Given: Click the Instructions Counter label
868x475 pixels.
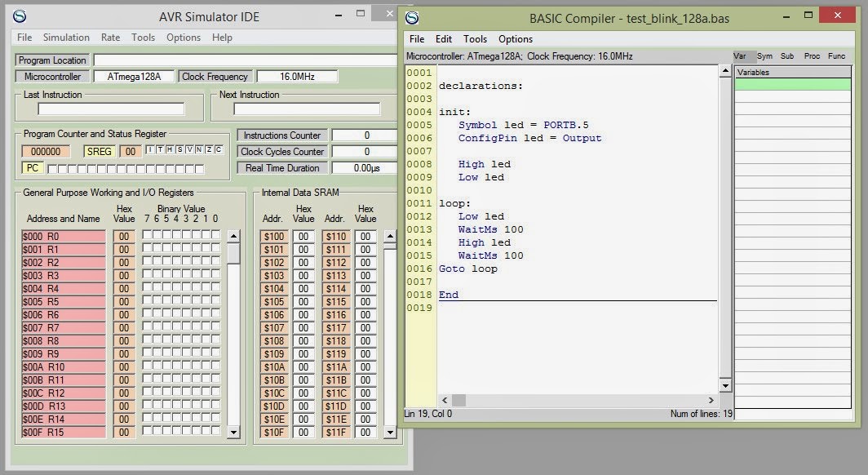Looking at the screenshot, I should coord(282,135).
